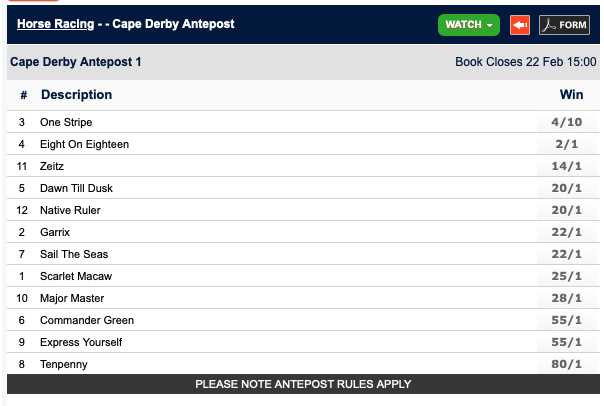Select Tenpenny odds 80/1
The image size is (604, 406).
coord(566,364)
